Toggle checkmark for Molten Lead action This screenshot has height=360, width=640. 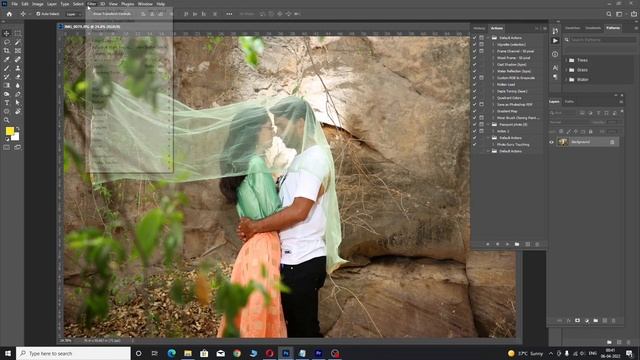(x=474, y=84)
